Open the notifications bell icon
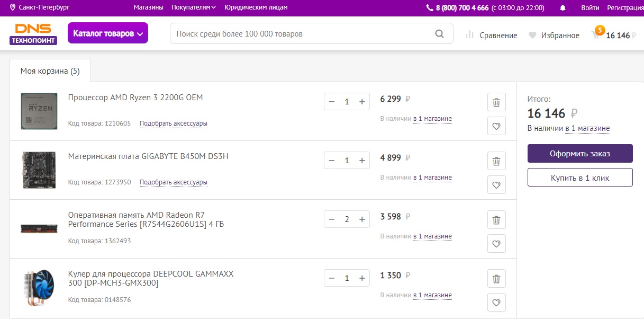 coord(563,8)
